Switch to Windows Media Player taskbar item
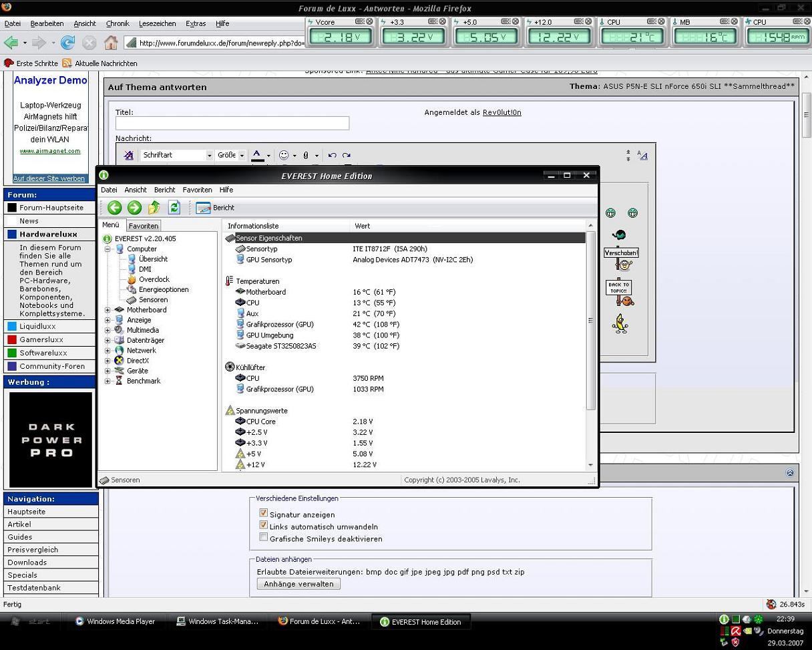812x650 pixels. (115, 621)
